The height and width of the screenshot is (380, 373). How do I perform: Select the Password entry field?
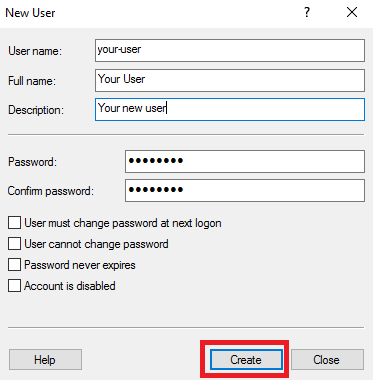pyautogui.click(x=245, y=161)
